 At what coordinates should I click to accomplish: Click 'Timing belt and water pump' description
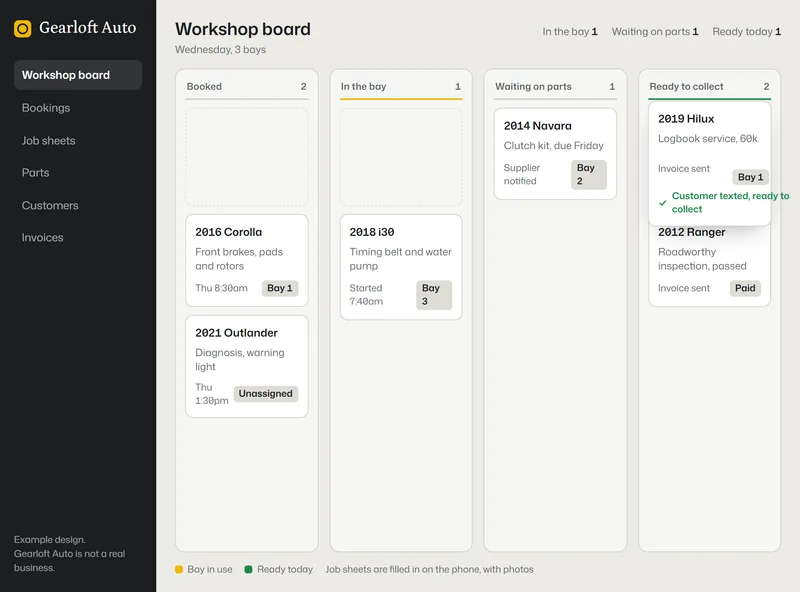401,259
